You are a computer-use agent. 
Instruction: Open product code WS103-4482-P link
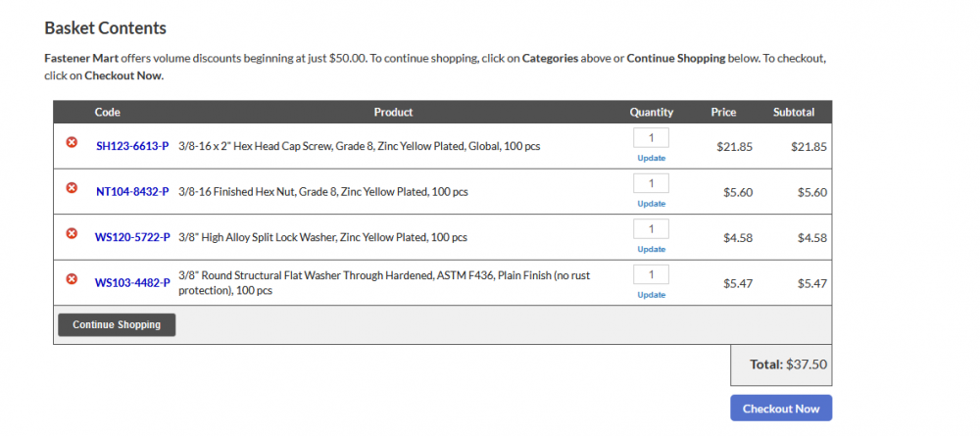(x=132, y=283)
